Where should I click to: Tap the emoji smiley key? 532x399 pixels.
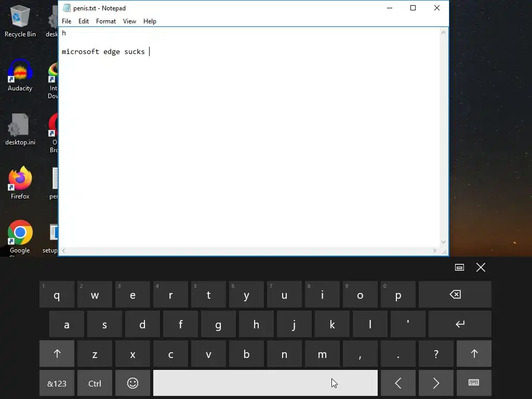pos(132,383)
